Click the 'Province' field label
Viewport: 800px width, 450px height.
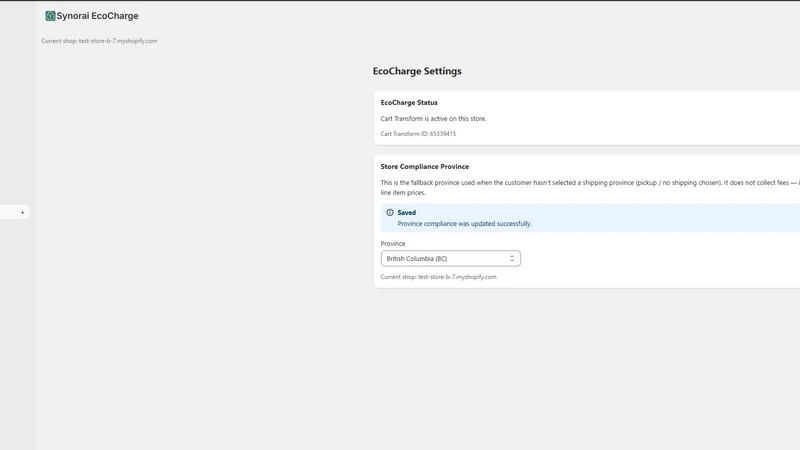[393, 243]
